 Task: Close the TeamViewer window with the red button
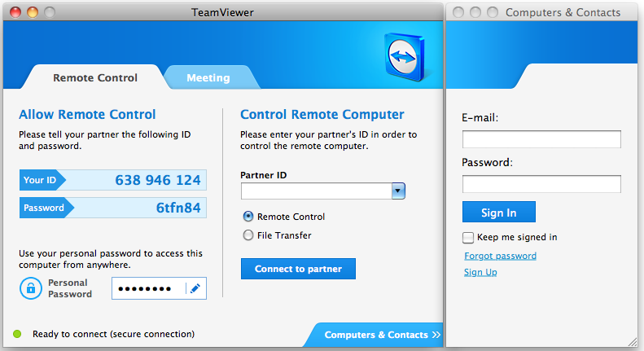(x=15, y=12)
